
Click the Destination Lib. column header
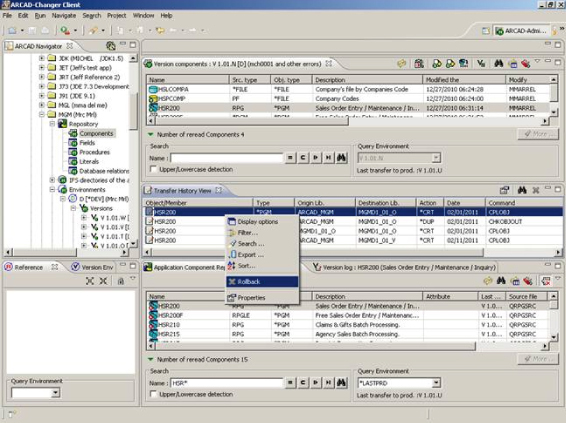(386, 202)
